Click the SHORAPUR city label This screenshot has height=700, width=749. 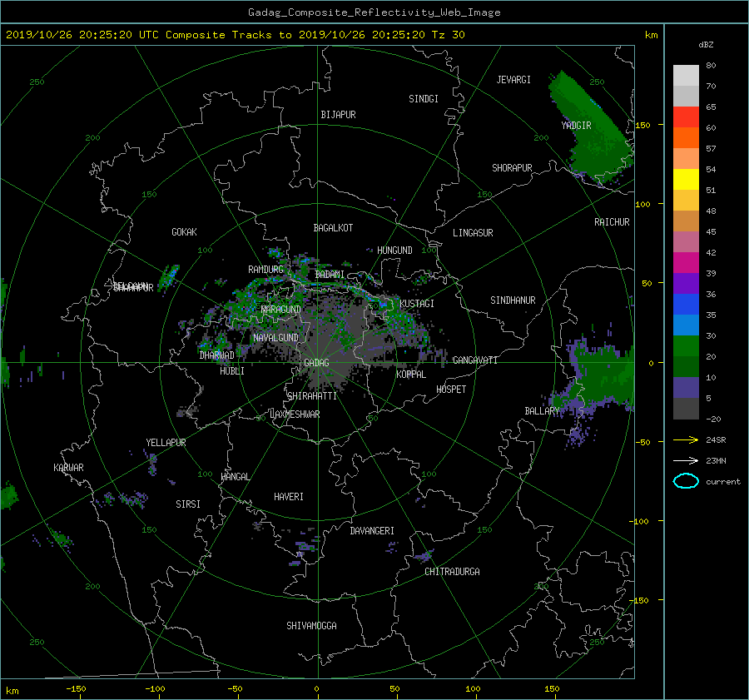click(512, 168)
